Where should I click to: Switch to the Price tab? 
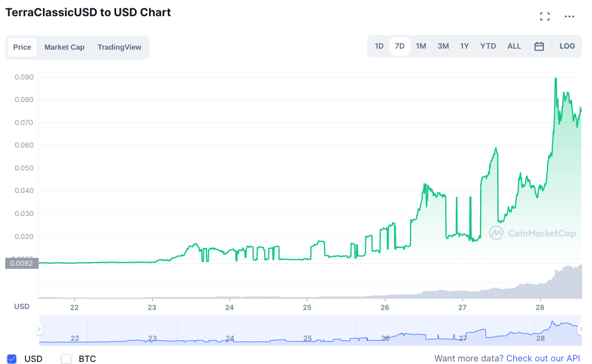pyautogui.click(x=22, y=47)
